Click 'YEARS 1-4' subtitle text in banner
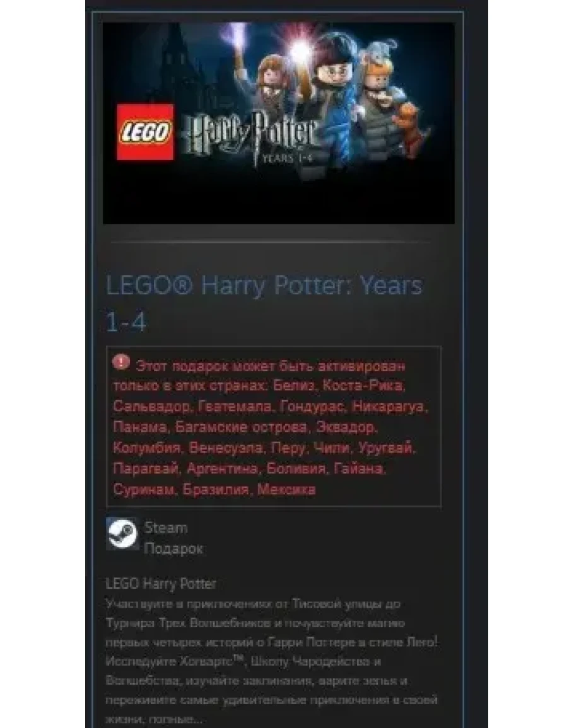The image size is (574, 728). click(287, 158)
